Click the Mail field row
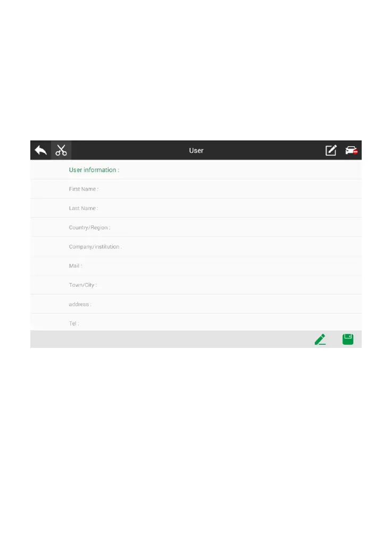Screen dimensions: 392x558 click(196, 266)
